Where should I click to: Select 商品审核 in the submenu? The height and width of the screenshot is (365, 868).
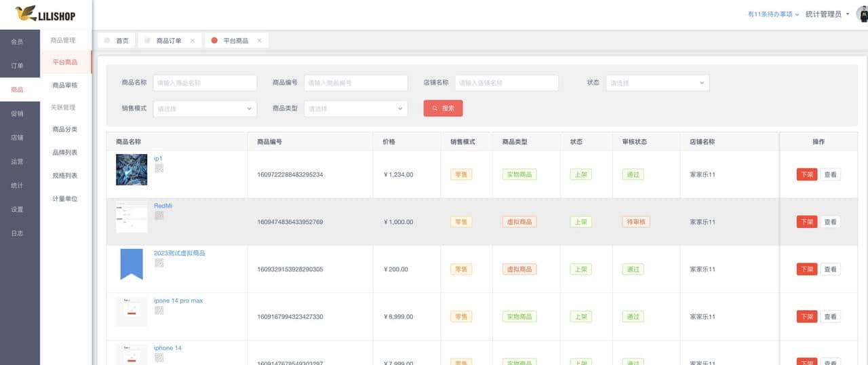65,85
